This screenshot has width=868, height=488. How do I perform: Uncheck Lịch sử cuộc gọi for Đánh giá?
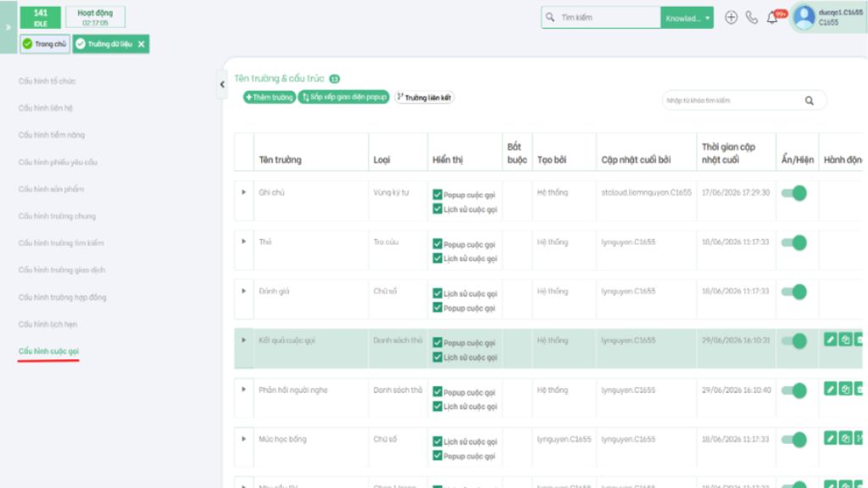point(437,293)
